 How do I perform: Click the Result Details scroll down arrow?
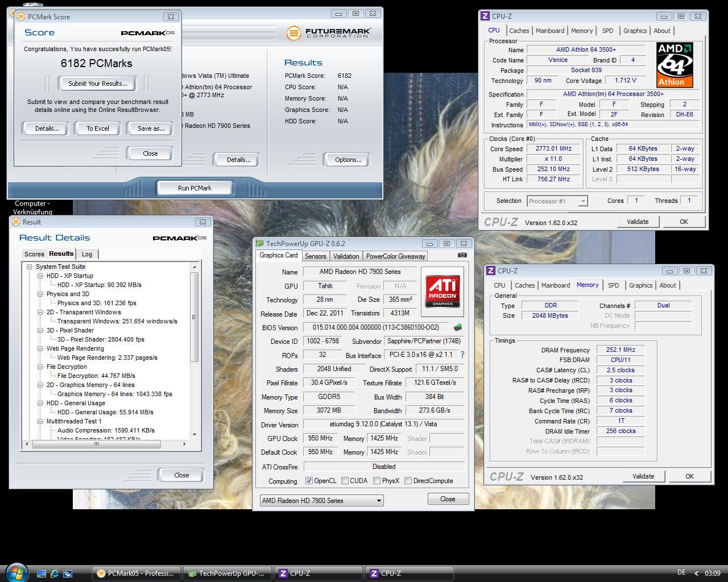click(x=195, y=435)
